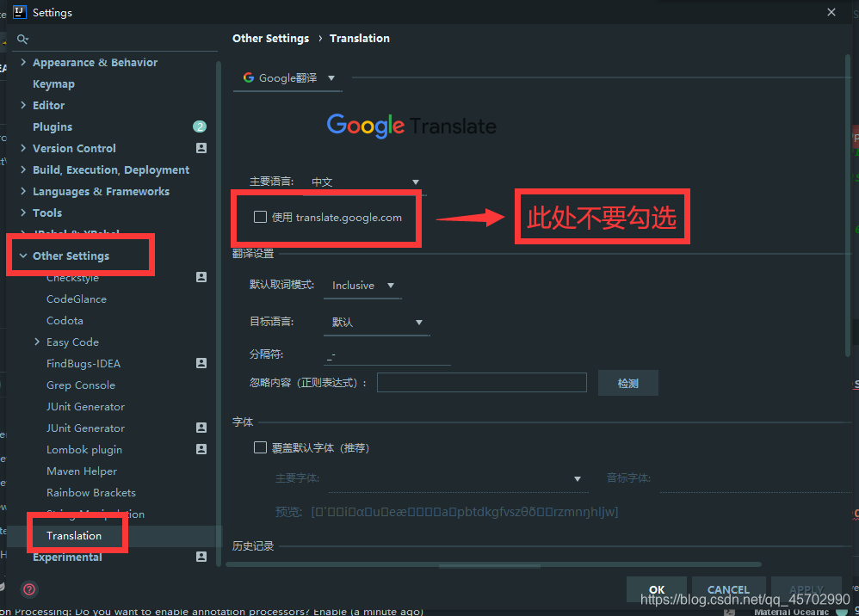Open the 主要字体 font dropdown
The image size is (859, 616).
pyautogui.click(x=458, y=478)
